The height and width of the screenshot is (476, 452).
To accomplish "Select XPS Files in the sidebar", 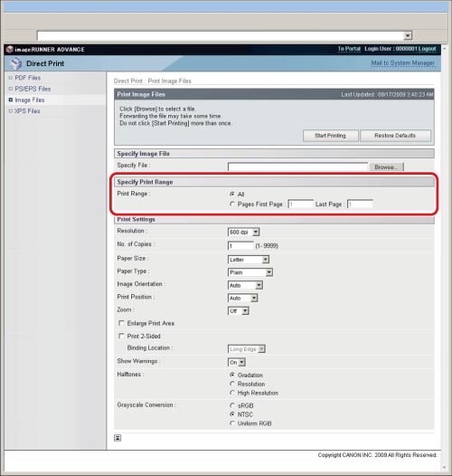I will point(27,111).
